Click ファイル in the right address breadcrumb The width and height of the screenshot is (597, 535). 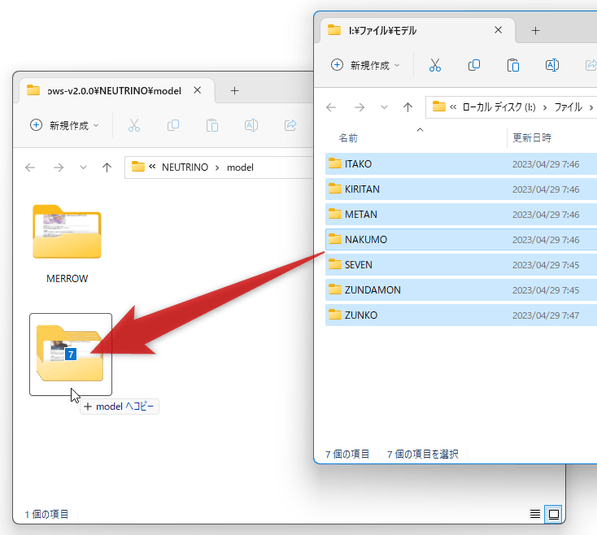(x=568, y=107)
